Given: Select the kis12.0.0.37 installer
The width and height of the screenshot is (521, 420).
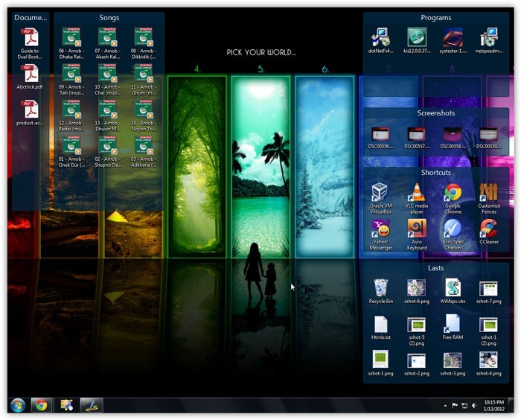Looking at the screenshot, I should [417, 40].
